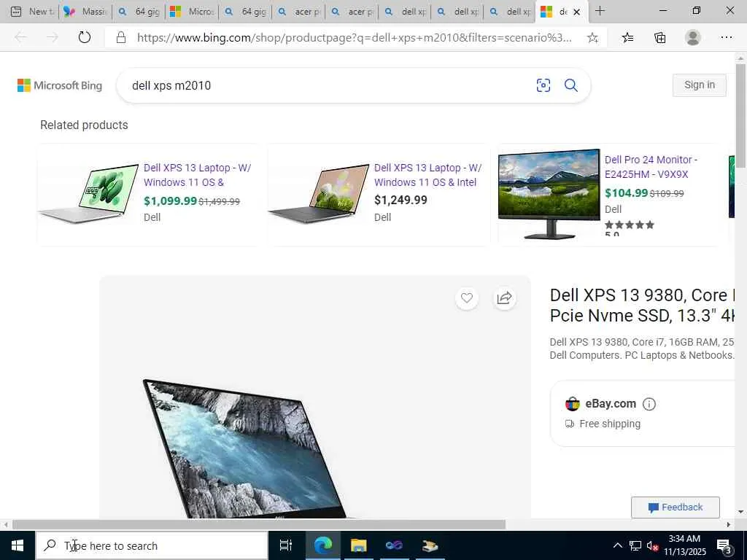Click the Dell XPS 13 9380 product title
This screenshot has height=560, width=747.
point(642,306)
